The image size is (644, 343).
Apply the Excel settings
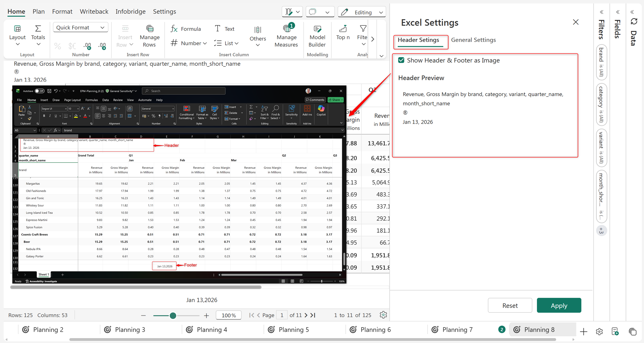tap(559, 305)
